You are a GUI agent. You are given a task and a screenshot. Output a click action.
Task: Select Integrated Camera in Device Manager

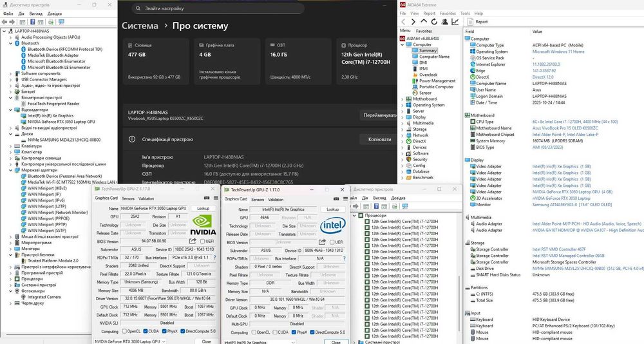point(44,297)
